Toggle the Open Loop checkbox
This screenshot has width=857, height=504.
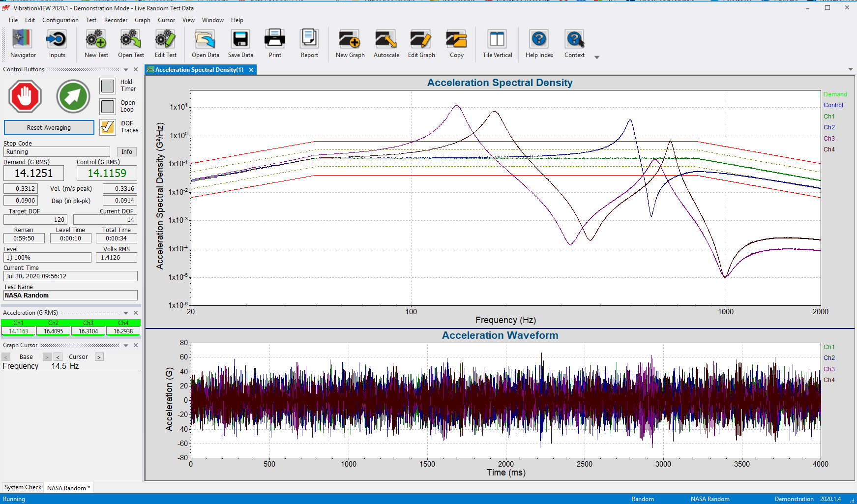[x=107, y=106]
